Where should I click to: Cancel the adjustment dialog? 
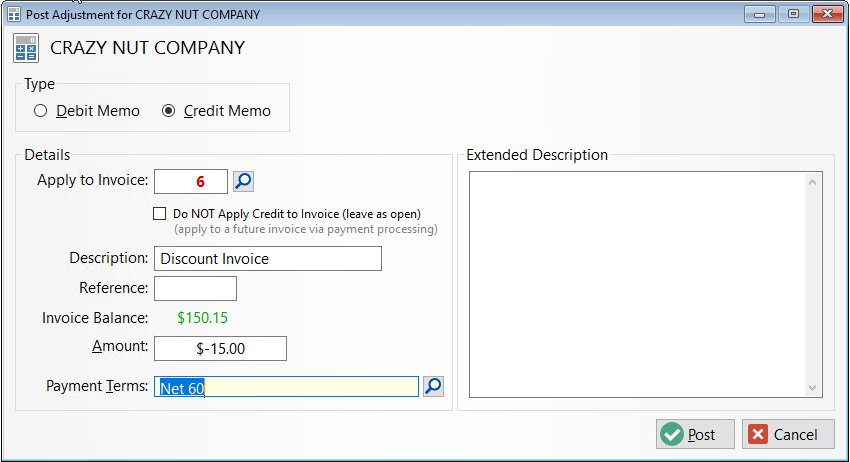pos(788,434)
